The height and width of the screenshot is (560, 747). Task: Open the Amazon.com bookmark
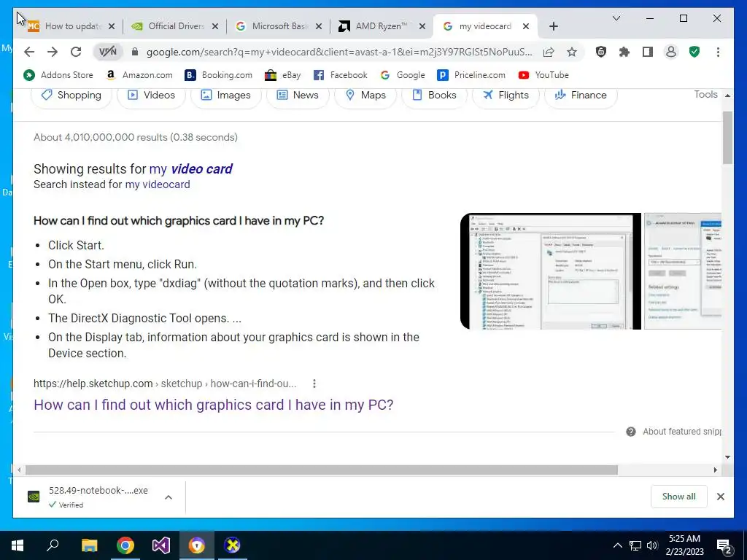pos(139,75)
